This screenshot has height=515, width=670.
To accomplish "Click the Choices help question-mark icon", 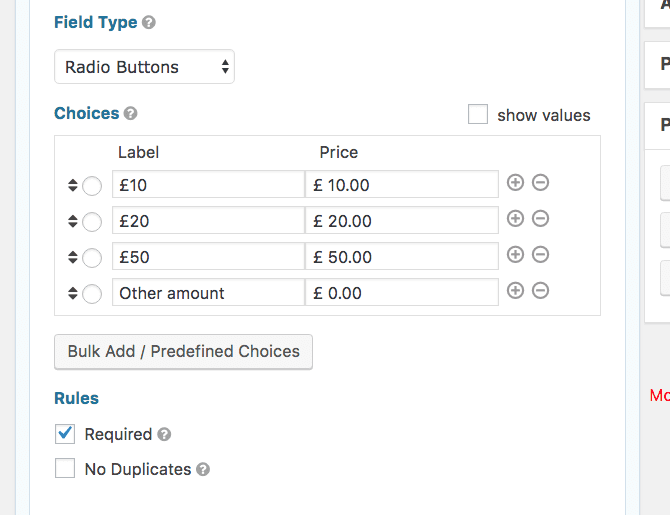I will pyautogui.click(x=130, y=113).
